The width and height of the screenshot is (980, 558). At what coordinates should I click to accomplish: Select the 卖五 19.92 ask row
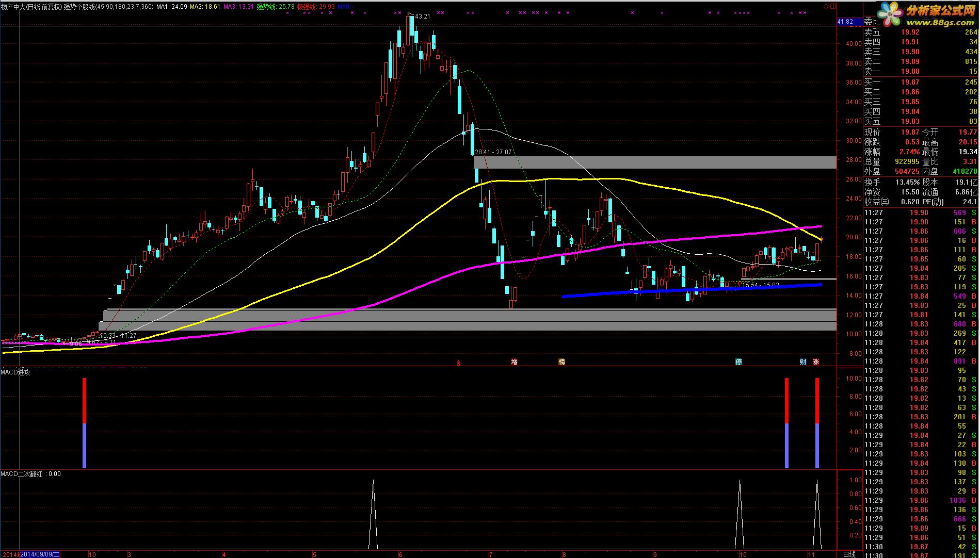(x=921, y=32)
